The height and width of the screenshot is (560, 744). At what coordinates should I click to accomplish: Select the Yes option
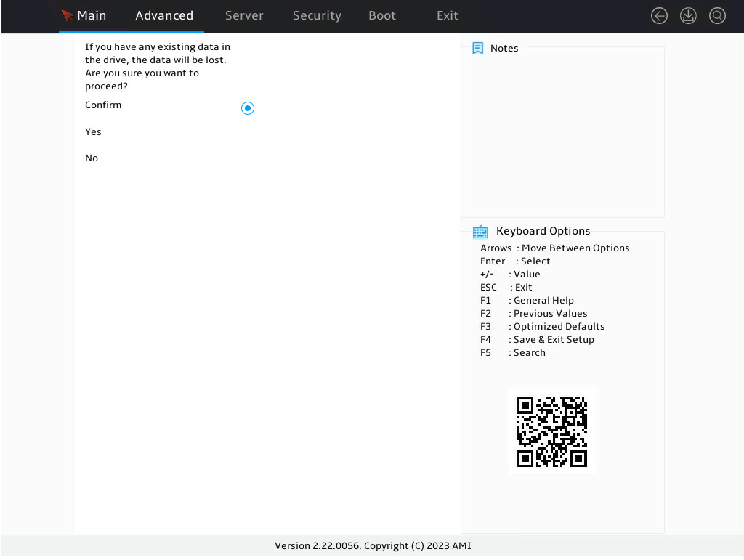93,131
